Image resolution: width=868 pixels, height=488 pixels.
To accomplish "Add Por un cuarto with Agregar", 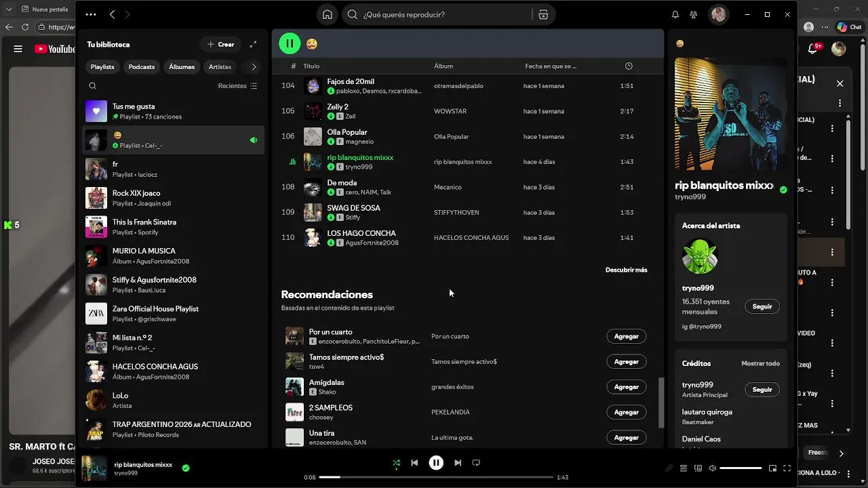I will 626,336.
